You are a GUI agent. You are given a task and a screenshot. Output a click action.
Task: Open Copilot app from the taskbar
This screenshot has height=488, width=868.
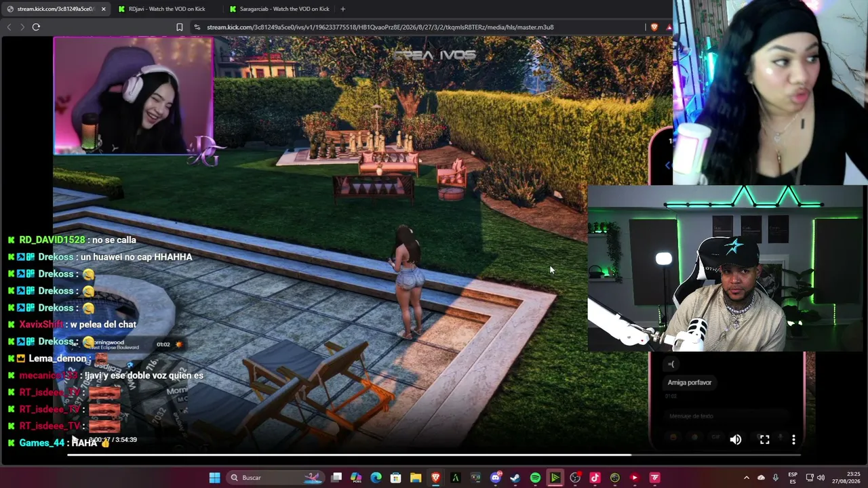click(356, 478)
